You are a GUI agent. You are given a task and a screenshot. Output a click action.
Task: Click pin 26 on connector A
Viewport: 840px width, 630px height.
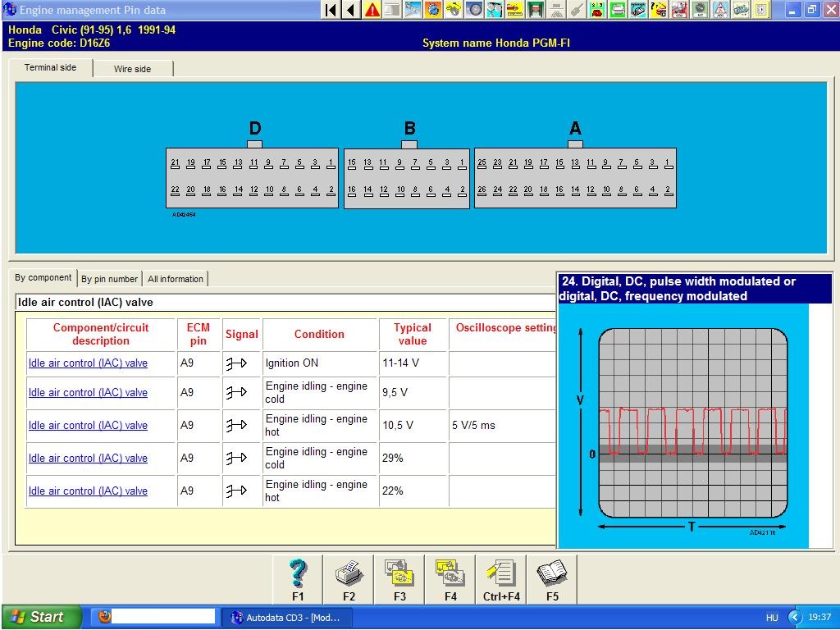click(x=482, y=190)
